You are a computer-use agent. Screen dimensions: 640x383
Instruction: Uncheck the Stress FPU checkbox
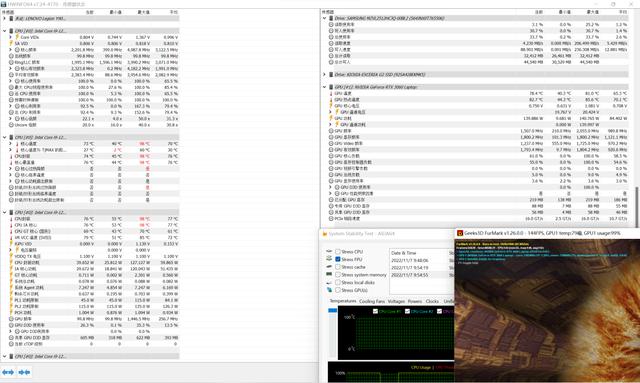coord(338,259)
